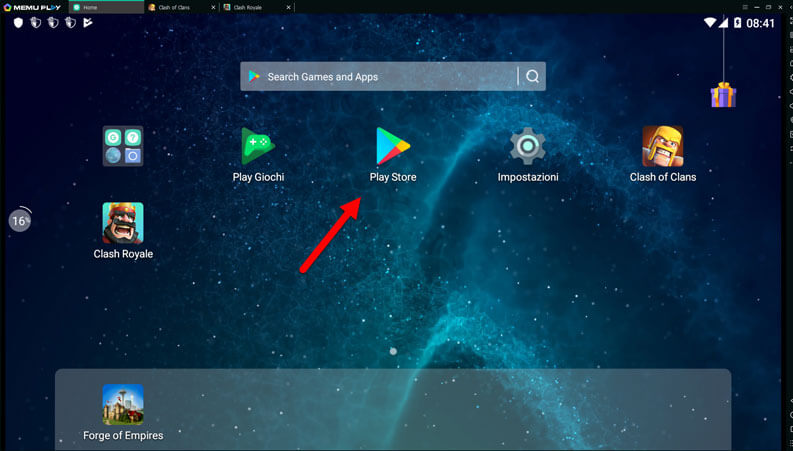This screenshot has height=451, width=793.
Task: Click the home page indicator dot
Action: coord(393,351)
